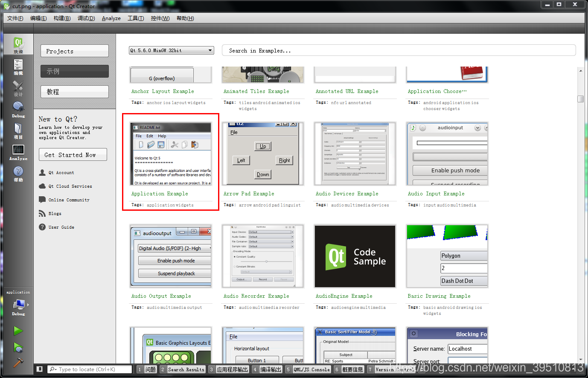
Task: Open the Projects mode icon
Action: tap(18, 131)
